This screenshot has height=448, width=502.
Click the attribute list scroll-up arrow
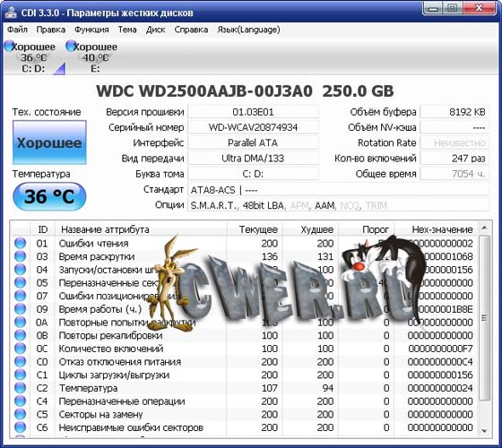pyautogui.click(x=484, y=228)
